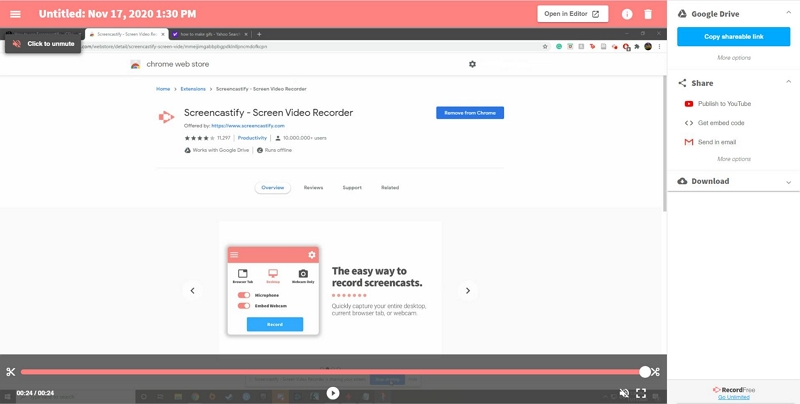Play the recorded video
800x404 pixels.
[333, 393]
